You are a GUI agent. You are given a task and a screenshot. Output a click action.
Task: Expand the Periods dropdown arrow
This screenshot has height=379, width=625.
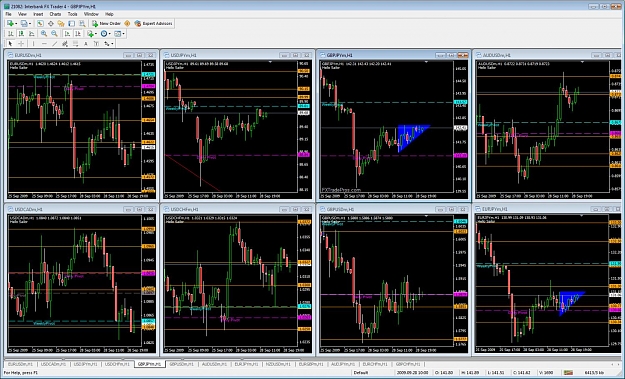[110, 33]
